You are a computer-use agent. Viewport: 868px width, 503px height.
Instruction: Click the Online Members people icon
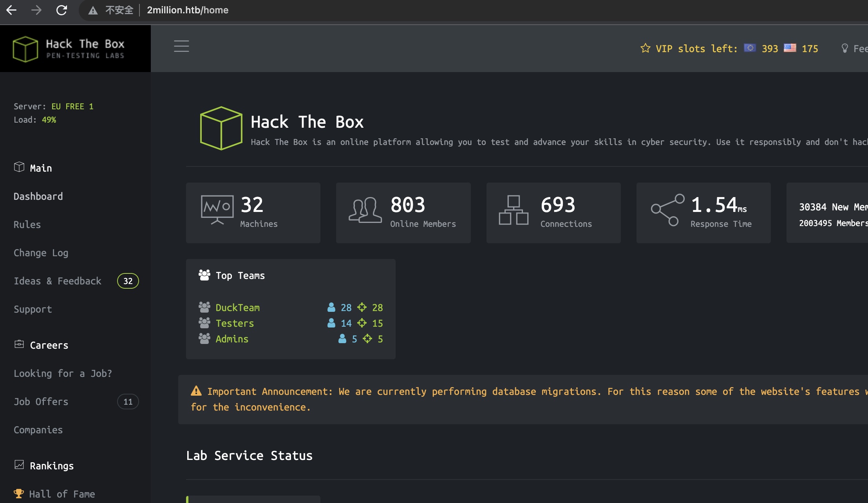(365, 210)
